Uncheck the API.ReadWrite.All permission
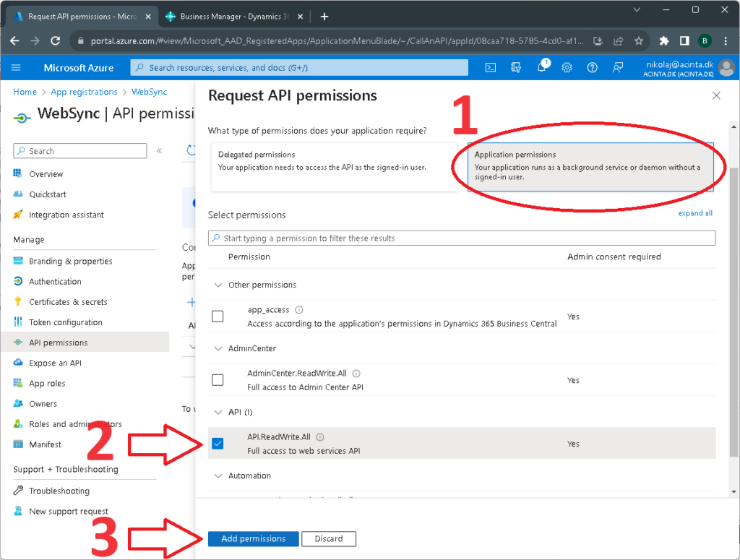This screenshot has height=560, width=740. pos(218,444)
